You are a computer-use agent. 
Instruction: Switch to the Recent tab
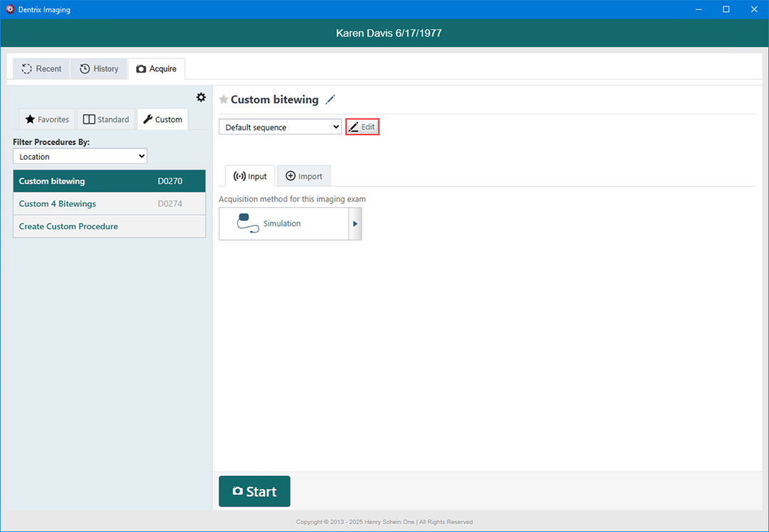point(41,69)
